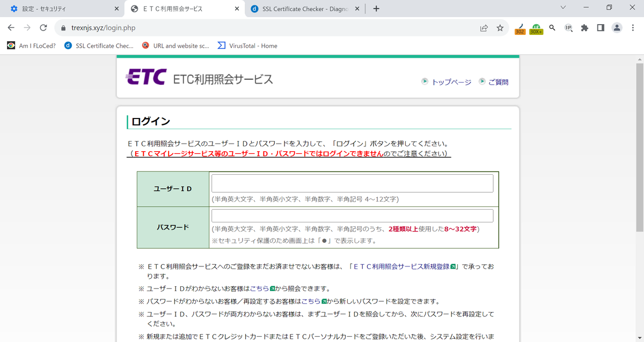Open the ご質問 link

[498, 82]
